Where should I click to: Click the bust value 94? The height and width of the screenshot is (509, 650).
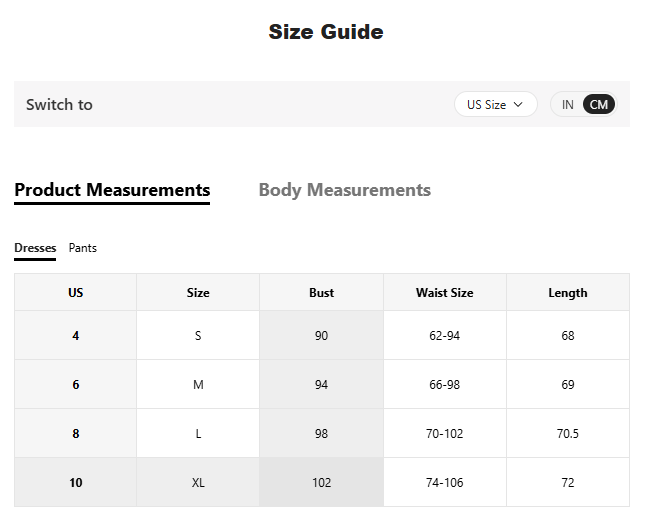321,385
